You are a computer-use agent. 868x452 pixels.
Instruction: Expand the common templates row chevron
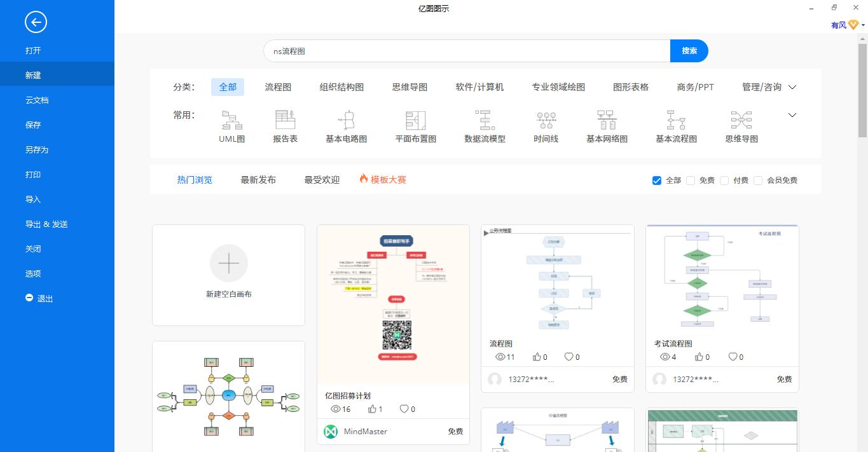792,116
